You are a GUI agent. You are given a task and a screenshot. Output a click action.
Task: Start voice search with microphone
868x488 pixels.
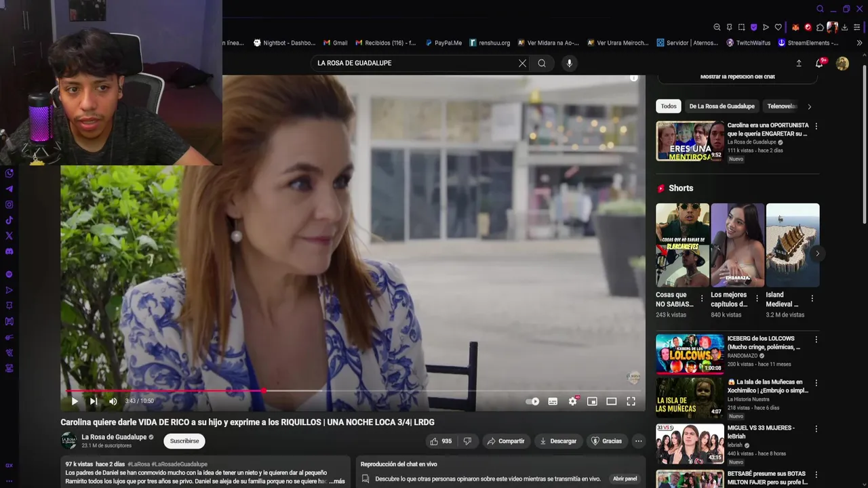(x=569, y=63)
